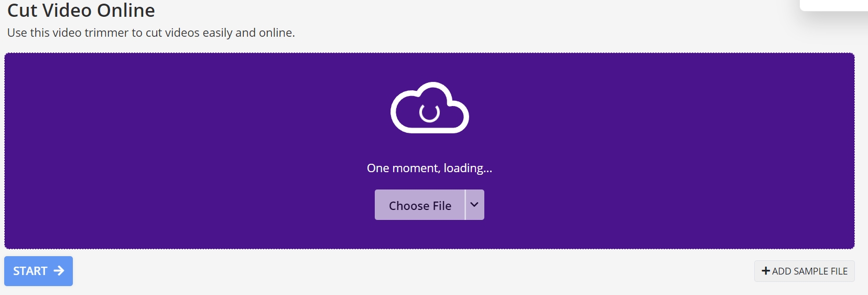Image resolution: width=868 pixels, height=295 pixels.
Task: Click the plus icon beside ADD SAMPLE FILE
Action: [766, 271]
